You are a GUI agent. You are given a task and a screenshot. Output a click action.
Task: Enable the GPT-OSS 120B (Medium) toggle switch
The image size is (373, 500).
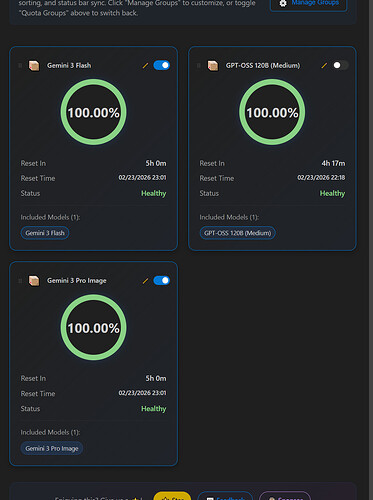click(340, 65)
